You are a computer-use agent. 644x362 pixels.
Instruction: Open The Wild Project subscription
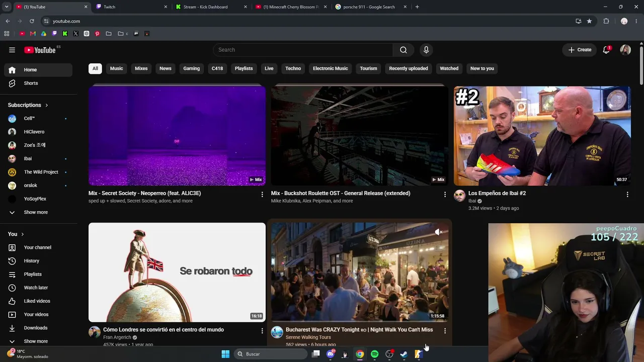(x=38, y=172)
